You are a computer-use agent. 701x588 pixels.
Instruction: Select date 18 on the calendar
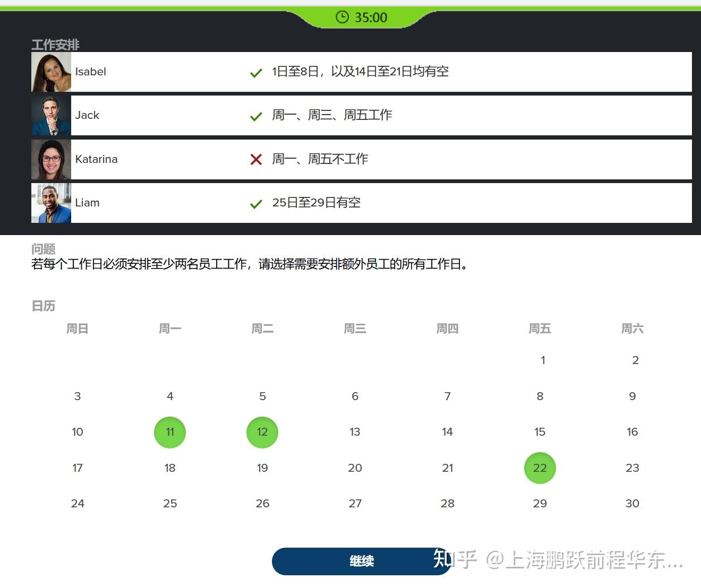click(170, 468)
